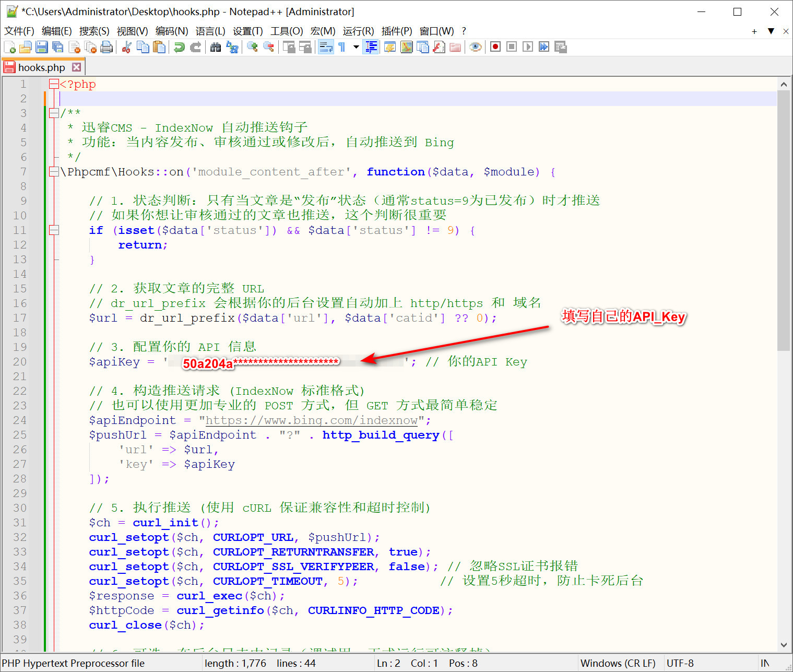Viewport: 793px width, 672px height.
Task: Click the Save file toolbar icon
Action: coord(42,47)
